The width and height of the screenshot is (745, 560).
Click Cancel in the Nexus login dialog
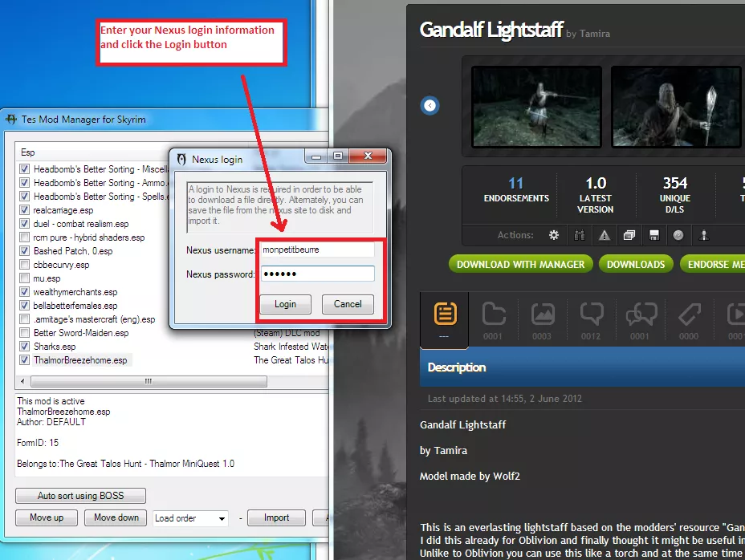tap(348, 304)
